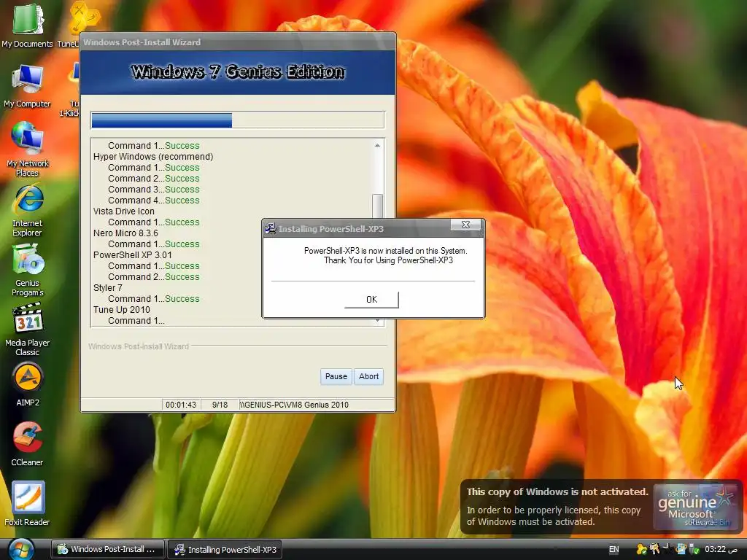Click the elapsed time 00:01:43 in status bar
The width and height of the screenshot is (747, 560).
click(181, 405)
